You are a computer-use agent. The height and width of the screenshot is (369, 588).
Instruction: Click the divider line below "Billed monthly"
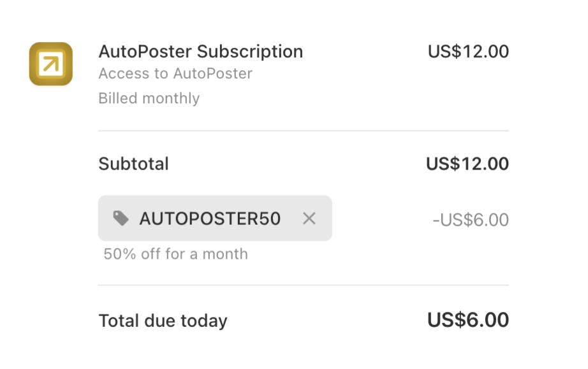tap(303, 131)
